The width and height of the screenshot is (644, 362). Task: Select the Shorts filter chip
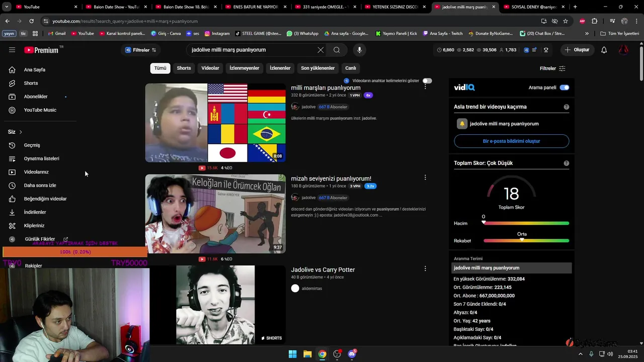(x=184, y=68)
